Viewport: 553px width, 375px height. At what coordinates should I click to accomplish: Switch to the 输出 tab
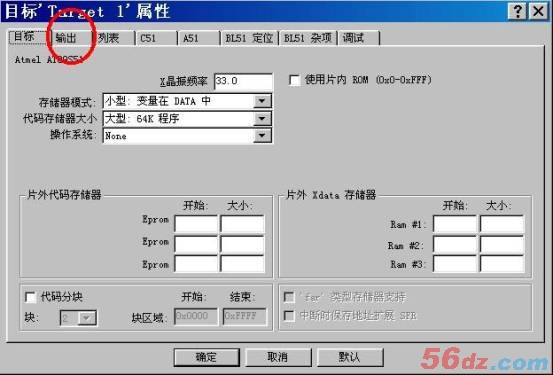70,38
